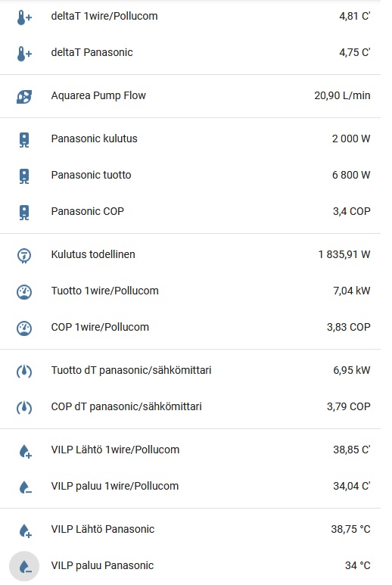Click the VILP paluu 1wire/Pollucom label
Image resolution: width=392 pixels, height=585 pixels.
coord(115,486)
